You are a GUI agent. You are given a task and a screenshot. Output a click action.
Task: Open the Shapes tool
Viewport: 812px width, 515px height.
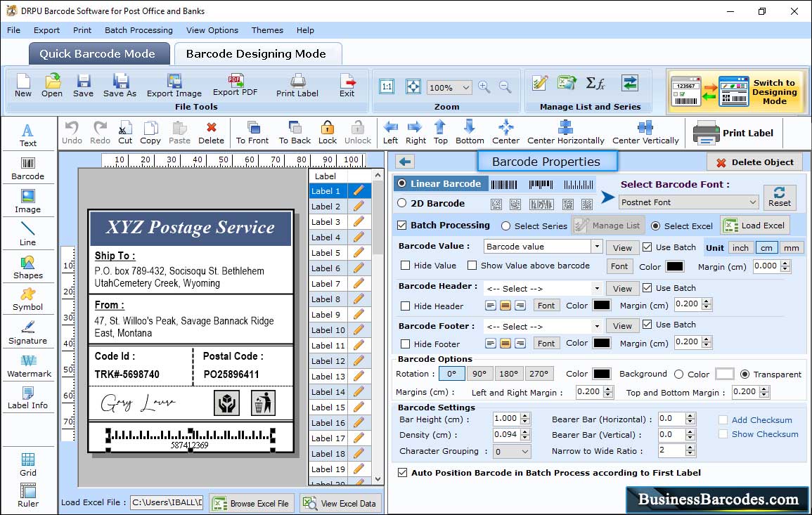28,267
